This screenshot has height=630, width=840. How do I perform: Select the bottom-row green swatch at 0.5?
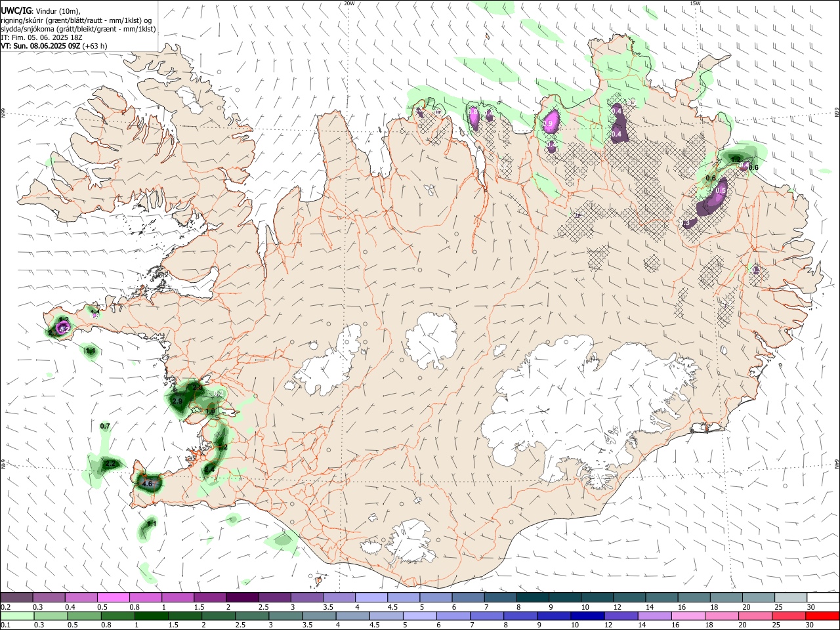[x=84, y=616]
